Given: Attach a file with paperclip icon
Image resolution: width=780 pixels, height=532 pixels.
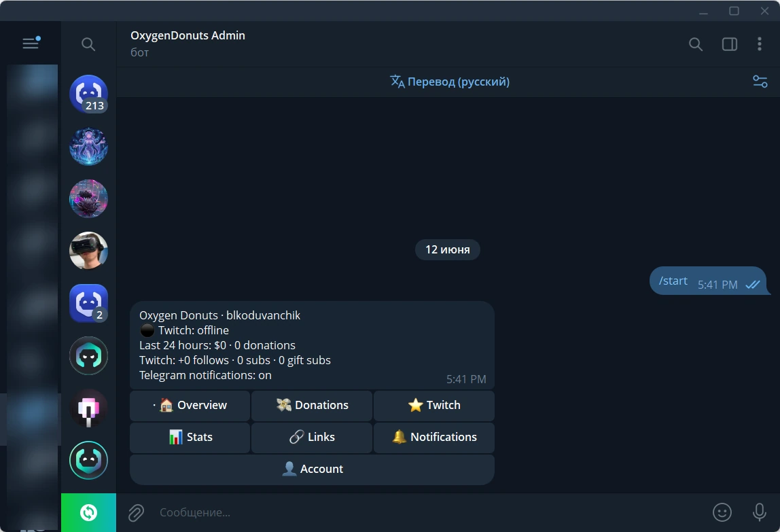Looking at the screenshot, I should [136, 512].
